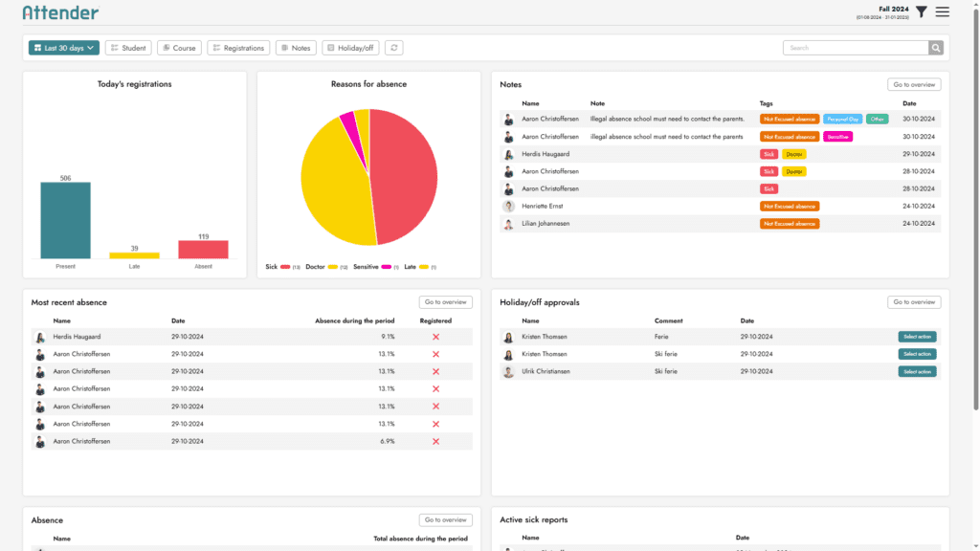The image size is (980, 551).
Task: Open the Student tab in toolbar
Action: pyautogui.click(x=128, y=48)
